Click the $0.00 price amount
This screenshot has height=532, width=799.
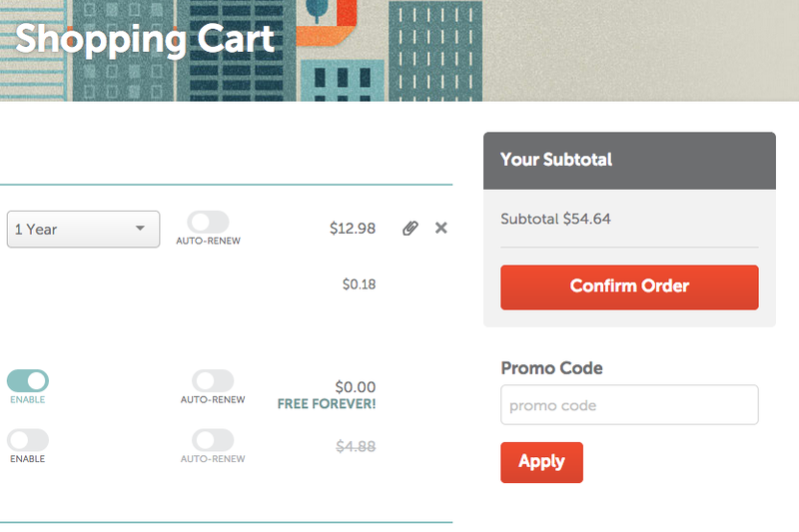(x=356, y=387)
